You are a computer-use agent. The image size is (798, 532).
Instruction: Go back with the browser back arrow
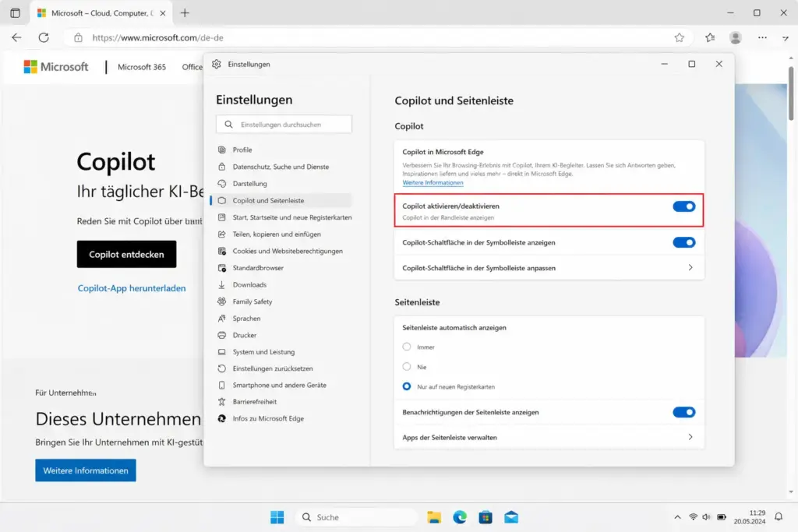point(17,37)
